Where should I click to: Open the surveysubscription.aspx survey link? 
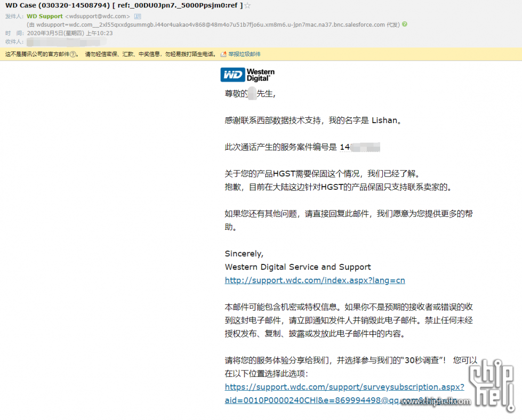coord(344,393)
